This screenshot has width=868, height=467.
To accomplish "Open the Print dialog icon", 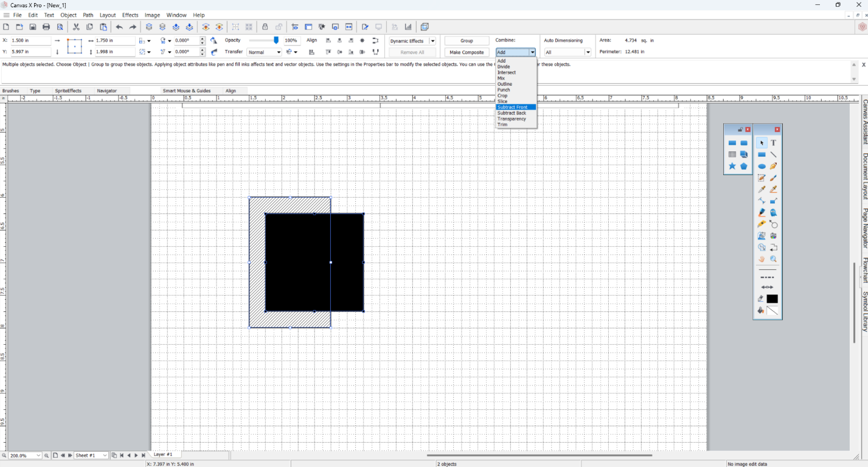I will 46,27.
